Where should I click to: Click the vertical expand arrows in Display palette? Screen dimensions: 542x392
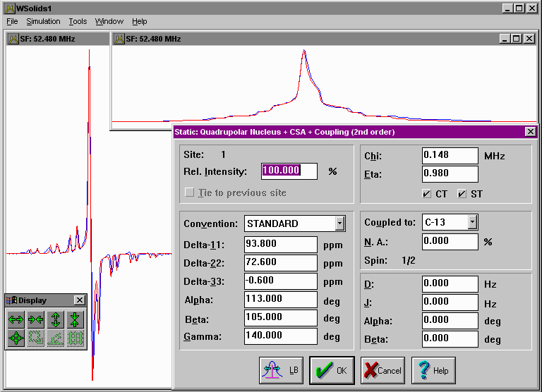point(56,319)
